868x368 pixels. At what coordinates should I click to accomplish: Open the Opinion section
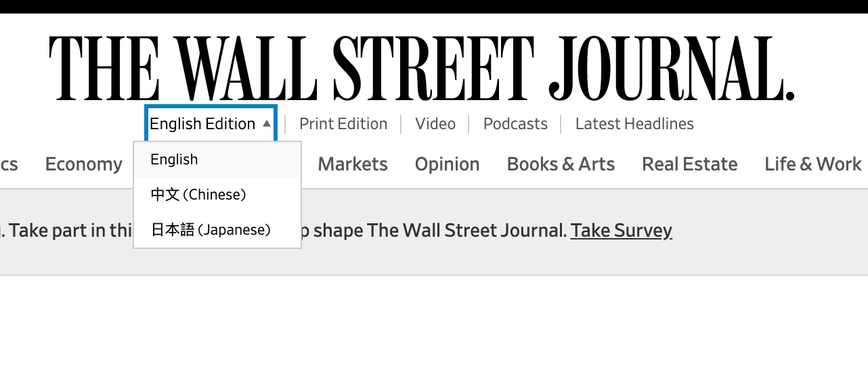447,164
